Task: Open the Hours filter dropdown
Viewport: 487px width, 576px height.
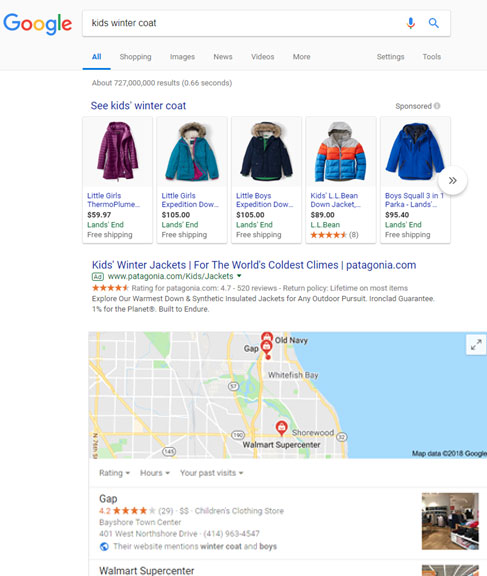Action: pyautogui.click(x=155, y=473)
